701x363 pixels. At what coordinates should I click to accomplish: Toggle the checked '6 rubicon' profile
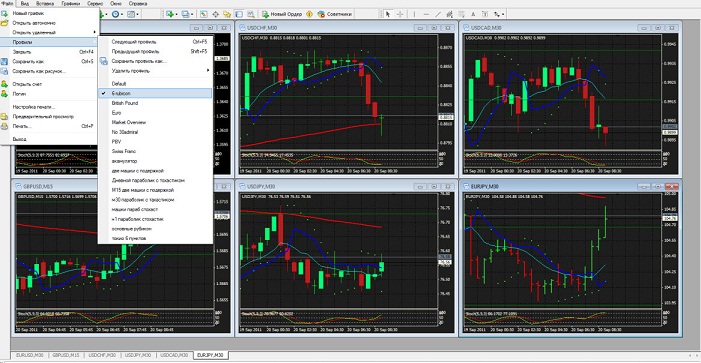[x=155, y=93]
